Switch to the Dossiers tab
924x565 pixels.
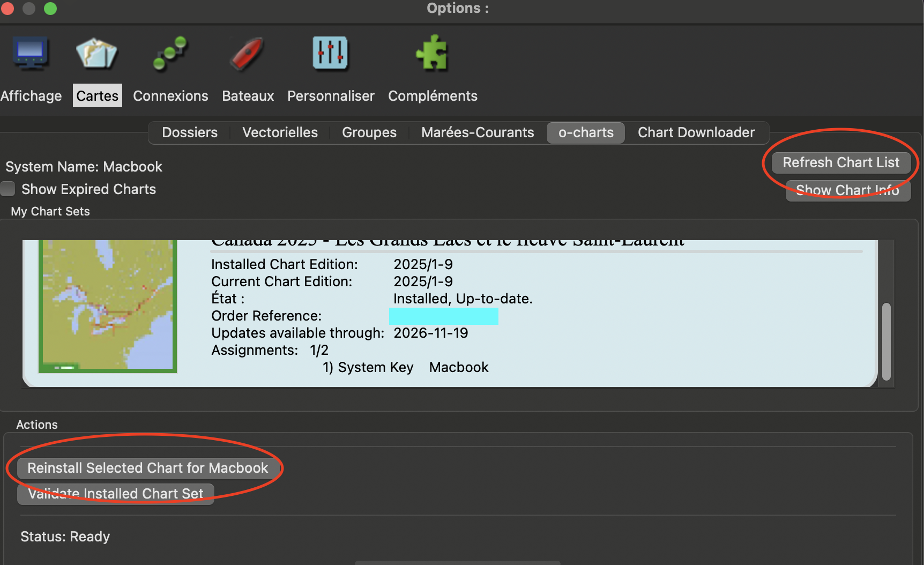click(190, 132)
